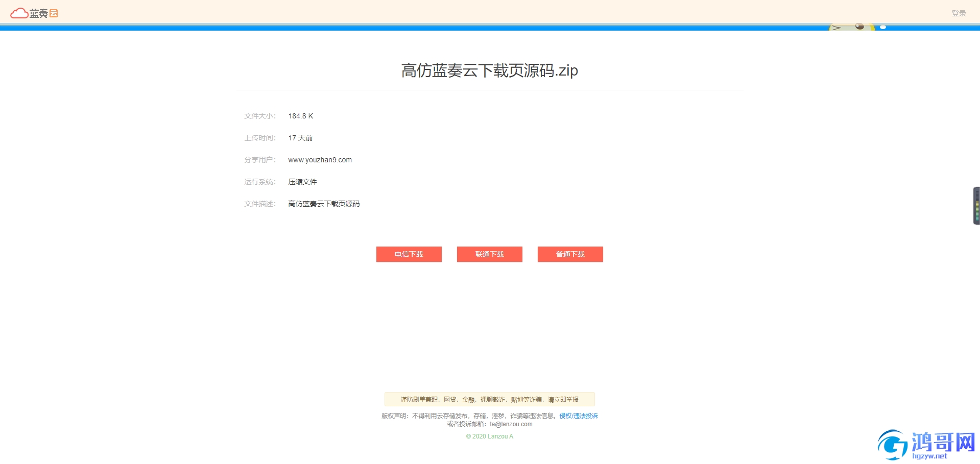Click the 普通下载 button
The width and height of the screenshot is (980, 464).
[x=570, y=254]
